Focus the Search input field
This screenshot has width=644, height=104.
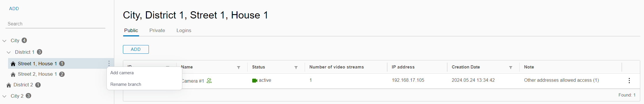coord(55,24)
